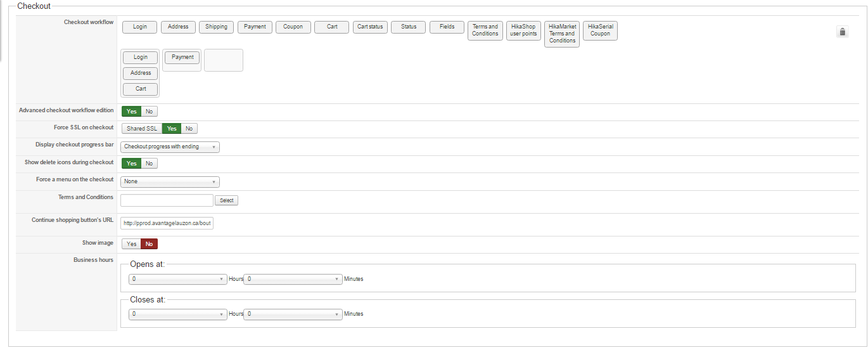Image resolution: width=868 pixels, height=350 pixels.
Task: Click the trash bin icon in checkout workflow
Action: 842,32
